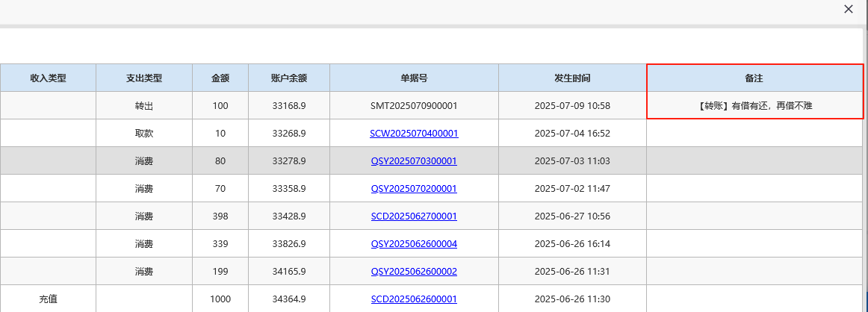Click the 单据号 column header
Screen dimensions: 868x312
[414, 78]
